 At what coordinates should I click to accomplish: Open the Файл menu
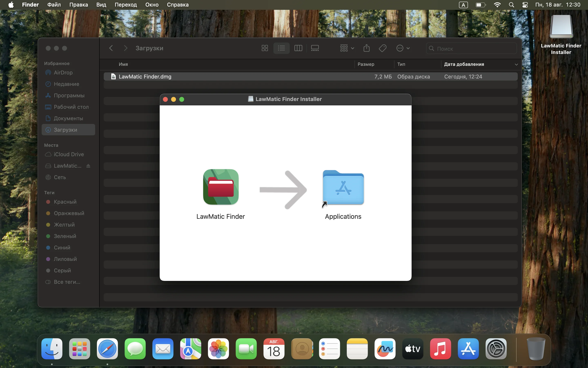coord(54,5)
